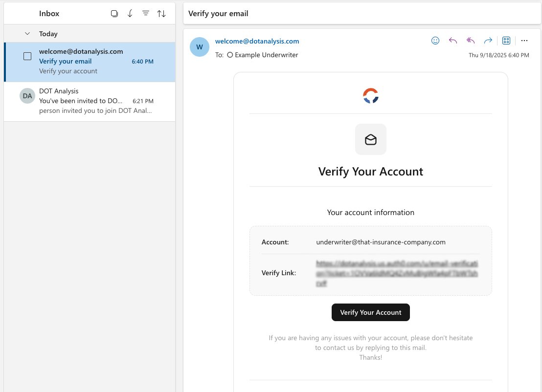Click the W sender avatar
The width and height of the screenshot is (542, 392).
pyautogui.click(x=200, y=47)
